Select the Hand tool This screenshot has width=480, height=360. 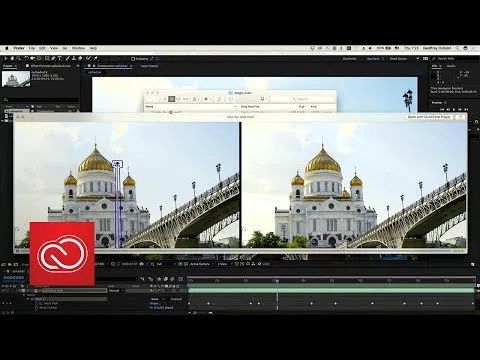(12, 58)
